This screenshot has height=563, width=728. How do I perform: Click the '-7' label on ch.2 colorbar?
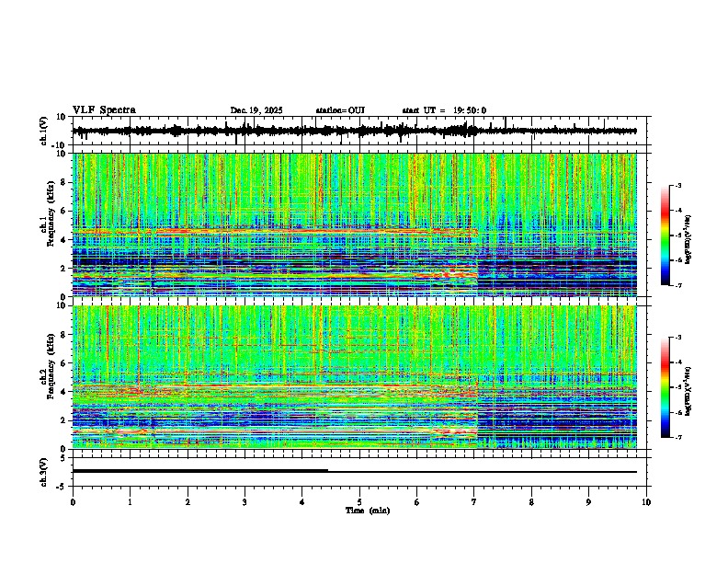677,437
